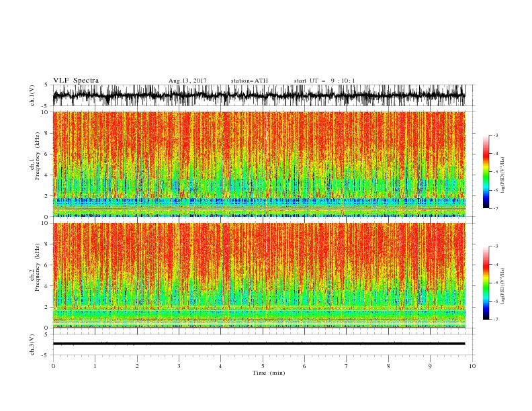
Task: Click time axis tick label '6'
Action: click(x=305, y=366)
